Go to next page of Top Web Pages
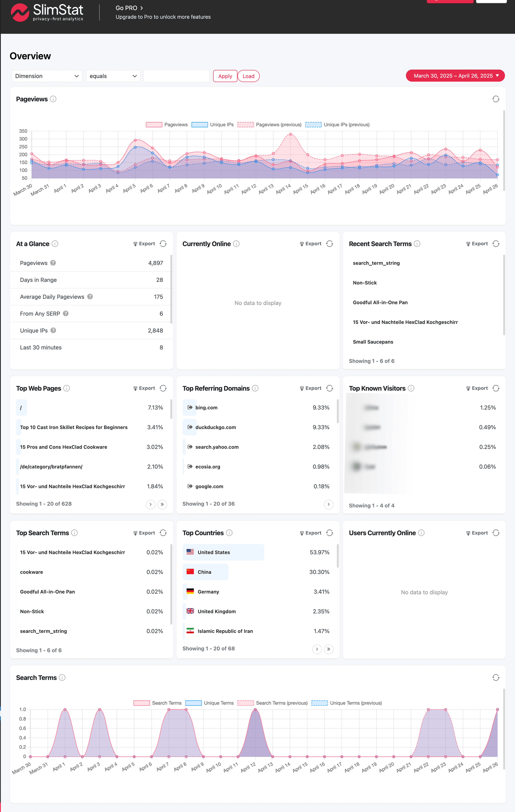The image size is (515, 812). tap(151, 504)
